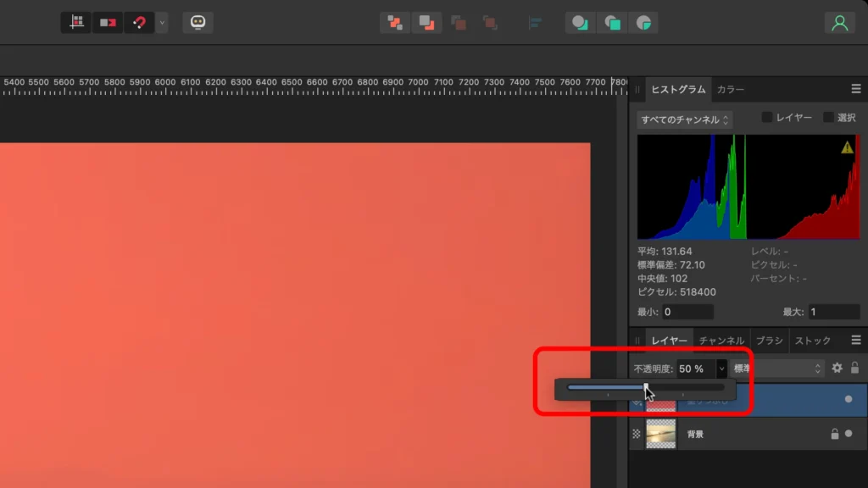Viewport: 868px width, 488px height.
Task: Open blend options via the gear icon
Action: [x=836, y=368]
